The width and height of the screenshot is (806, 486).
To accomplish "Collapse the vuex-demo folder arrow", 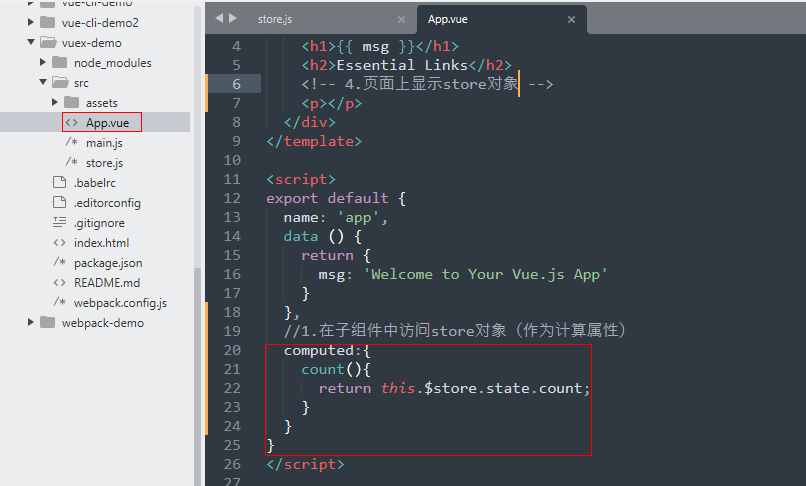I will point(31,42).
